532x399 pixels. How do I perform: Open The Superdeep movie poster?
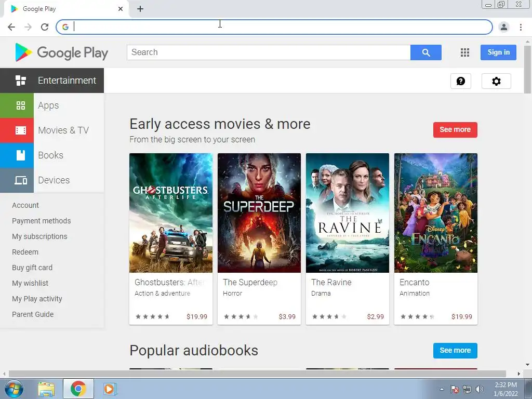[x=259, y=213]
